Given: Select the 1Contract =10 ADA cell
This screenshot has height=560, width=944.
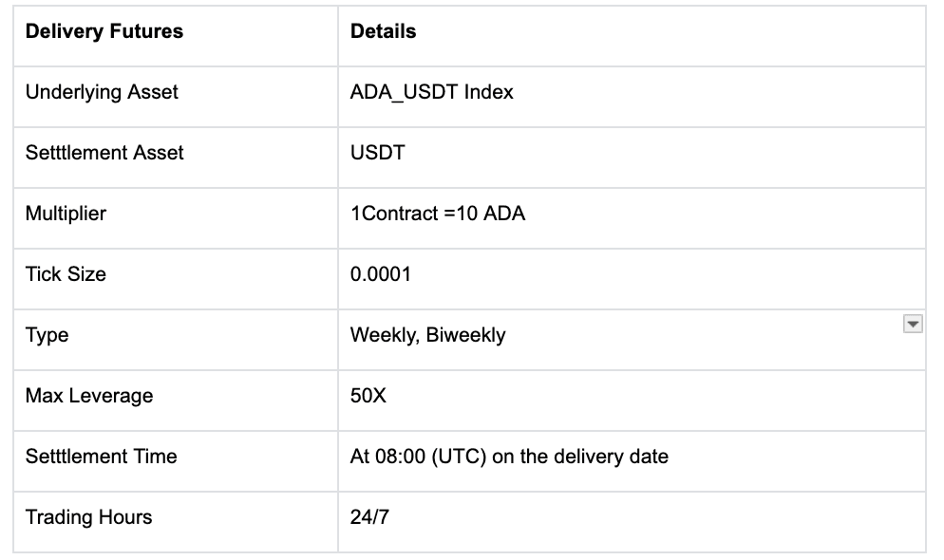Looking at the screenshot, I should (437, 214).
